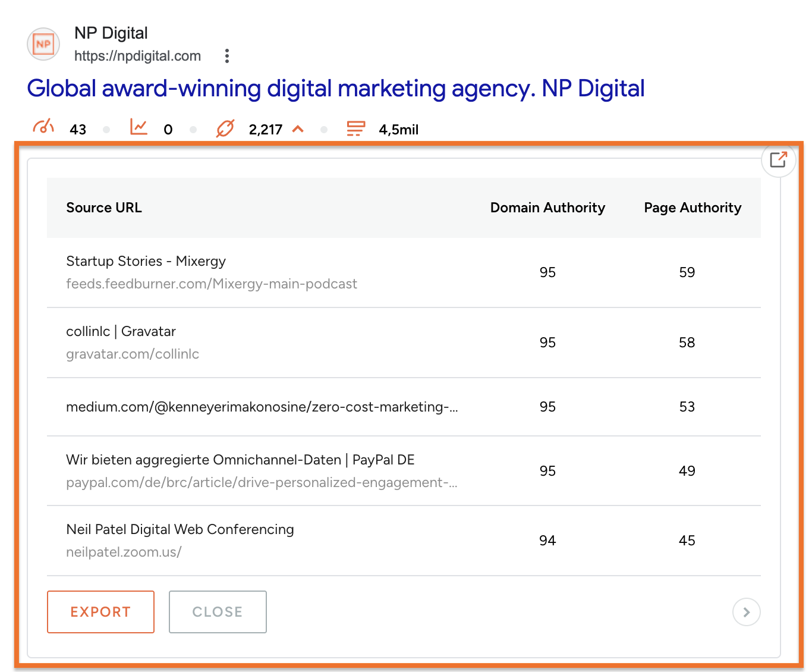Open table in new window icon
This screenshot has width=812, height=672.
[x=778, y=160]
